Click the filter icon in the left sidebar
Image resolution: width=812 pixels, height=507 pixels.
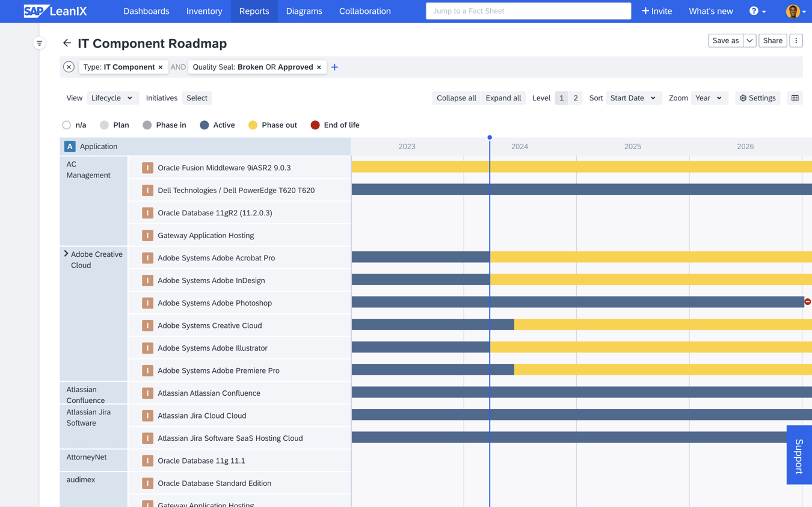(39, 43)
